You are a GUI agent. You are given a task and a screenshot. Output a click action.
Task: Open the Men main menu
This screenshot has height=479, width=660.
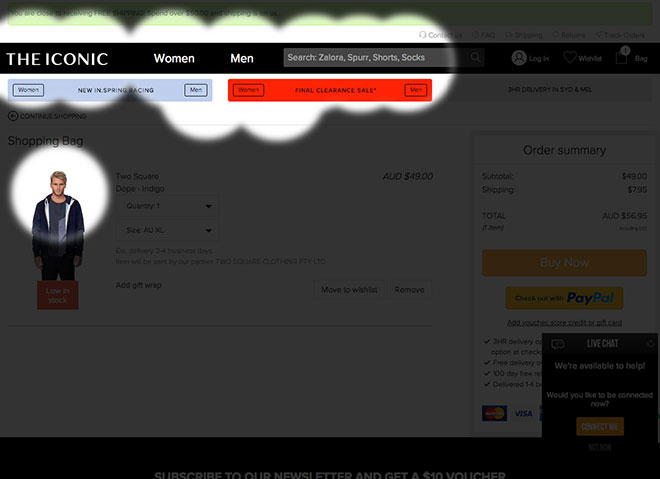(242, 58)
